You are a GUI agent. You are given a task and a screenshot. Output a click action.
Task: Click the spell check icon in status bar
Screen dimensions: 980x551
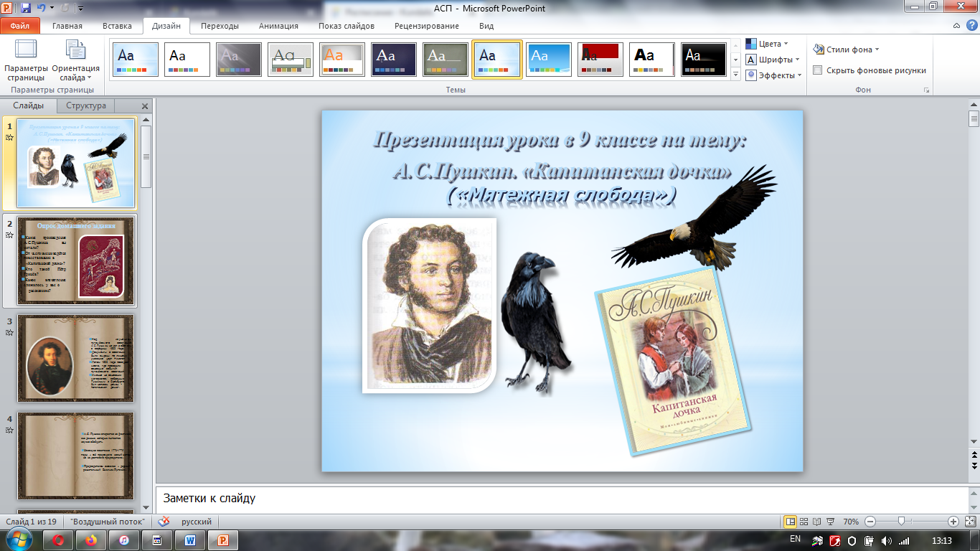[164, 522]
